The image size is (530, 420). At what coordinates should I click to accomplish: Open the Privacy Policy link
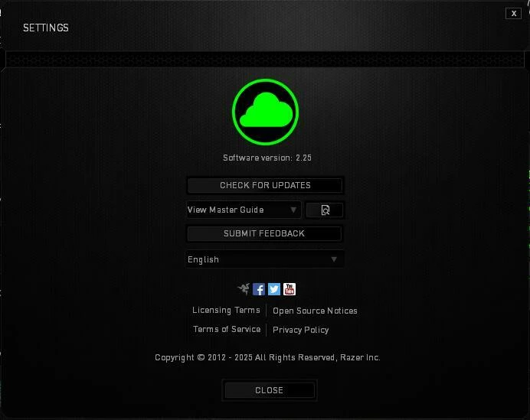pos(300,330)
